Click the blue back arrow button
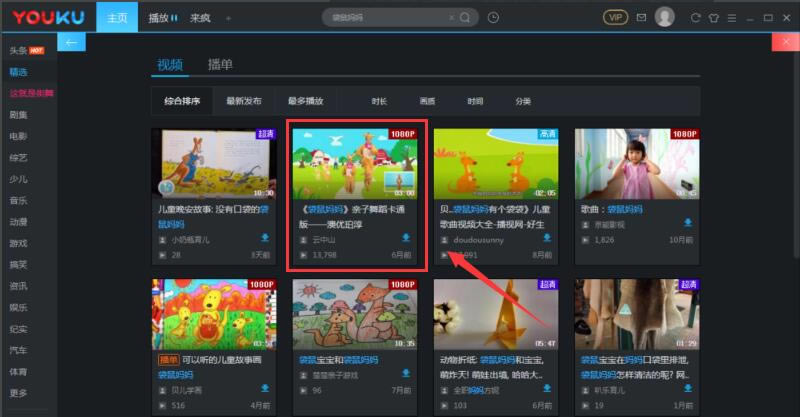800x417 pixels. click(70, 41)
